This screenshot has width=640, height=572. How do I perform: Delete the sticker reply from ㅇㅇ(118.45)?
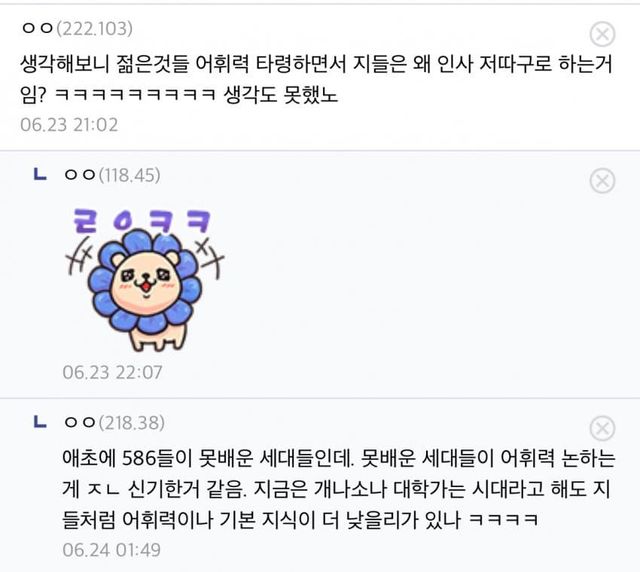[x=602, y=180]
